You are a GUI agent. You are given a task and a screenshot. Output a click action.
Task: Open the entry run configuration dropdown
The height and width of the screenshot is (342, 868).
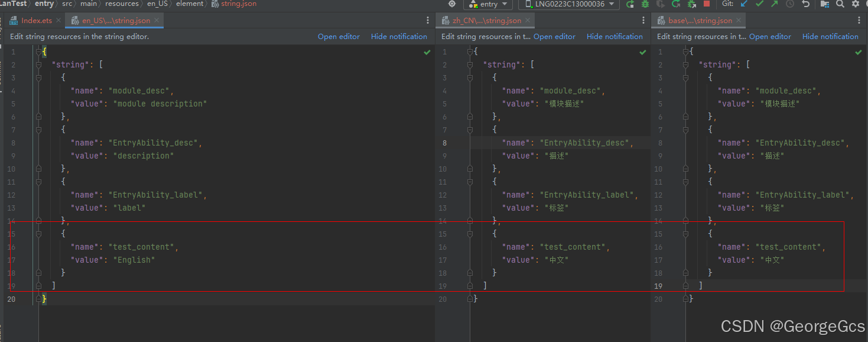point(488,4)
